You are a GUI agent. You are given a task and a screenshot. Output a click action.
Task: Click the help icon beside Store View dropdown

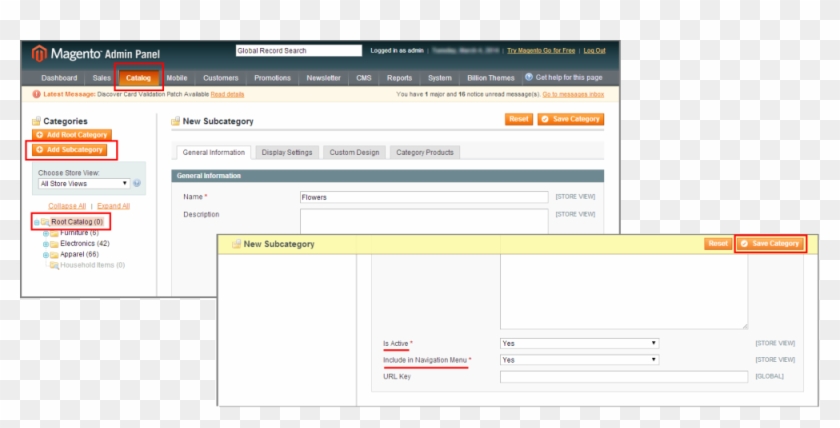coord(137,183)
